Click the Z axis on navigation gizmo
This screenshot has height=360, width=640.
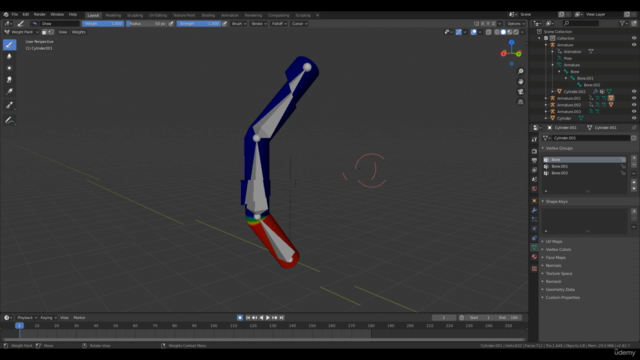(511, 42)
